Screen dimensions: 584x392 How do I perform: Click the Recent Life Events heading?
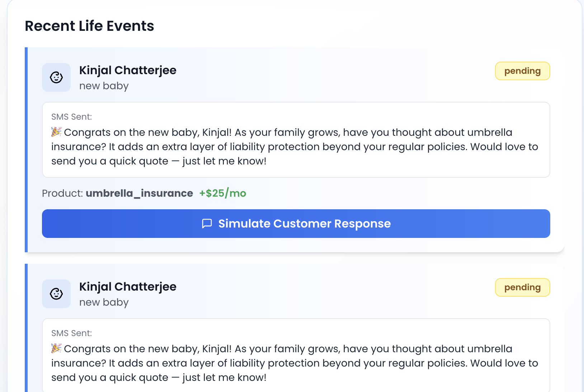coord(89,26)
